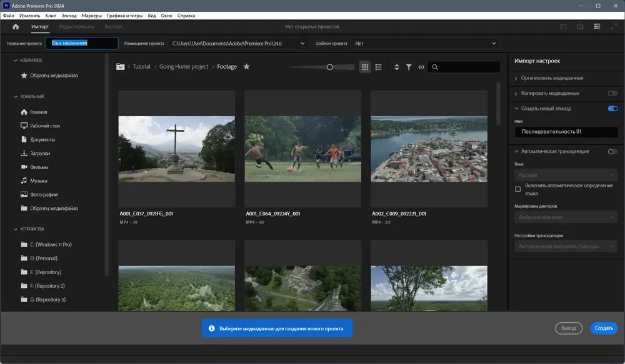Image resolution: width=625 pixels, height=364 pixels.
Task: Add the Footage folder to favorites with the star
Action: click(246, 67)
